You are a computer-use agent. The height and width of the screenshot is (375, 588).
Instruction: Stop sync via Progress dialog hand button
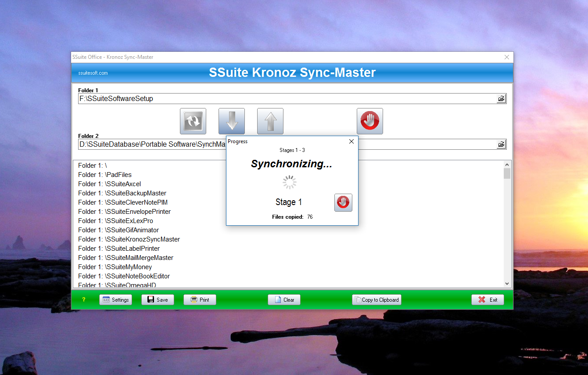pos(343,202)
